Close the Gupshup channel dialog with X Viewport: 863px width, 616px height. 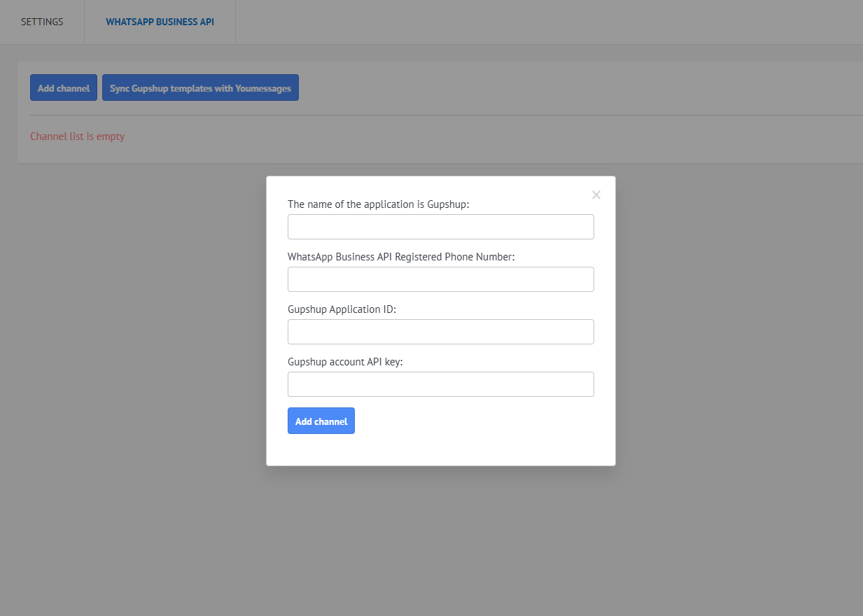tap(596, 195)
